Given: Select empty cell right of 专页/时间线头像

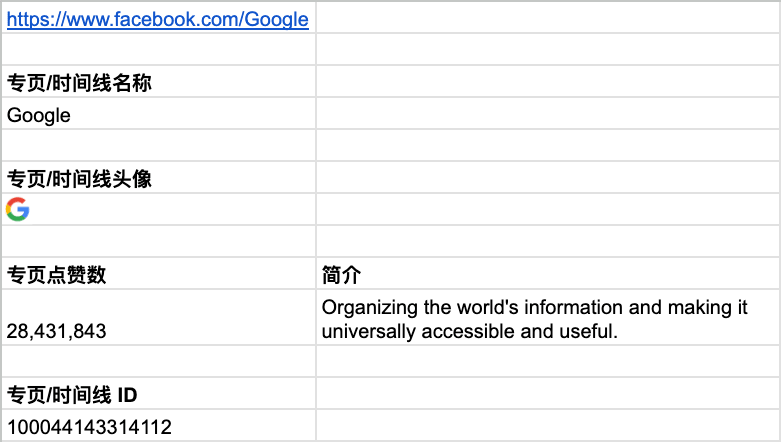Looking at the screenshot, I should [x=548, y=177].
